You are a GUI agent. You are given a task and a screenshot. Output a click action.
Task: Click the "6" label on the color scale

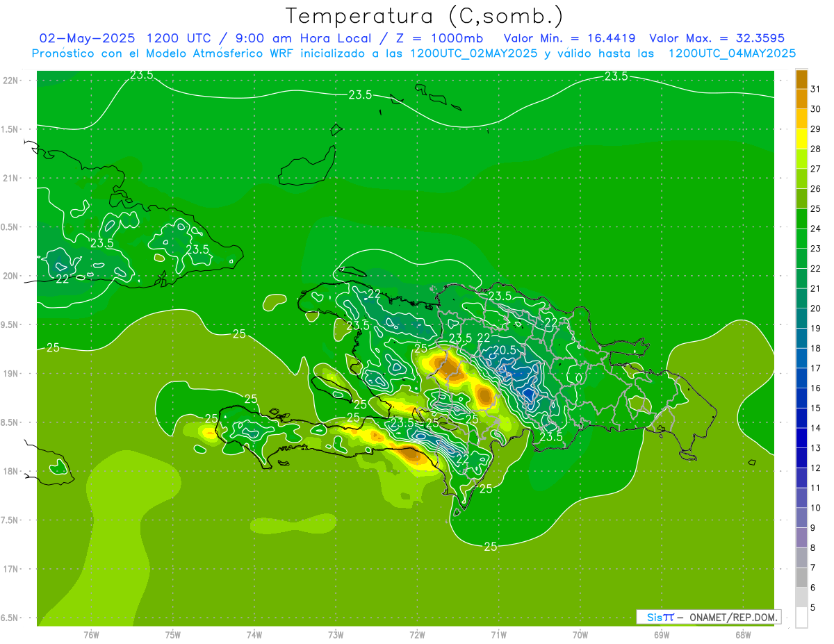[x=813, y=588]
